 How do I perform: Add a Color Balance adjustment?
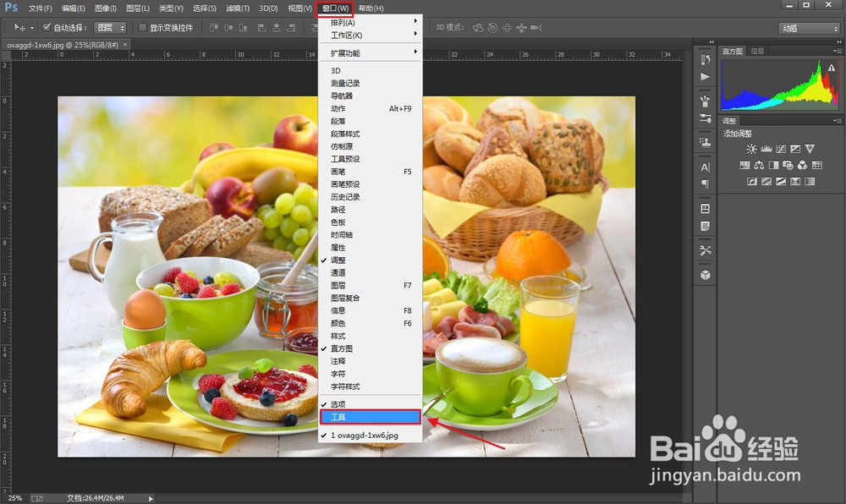pyautogui.click(x=759, y=165)
